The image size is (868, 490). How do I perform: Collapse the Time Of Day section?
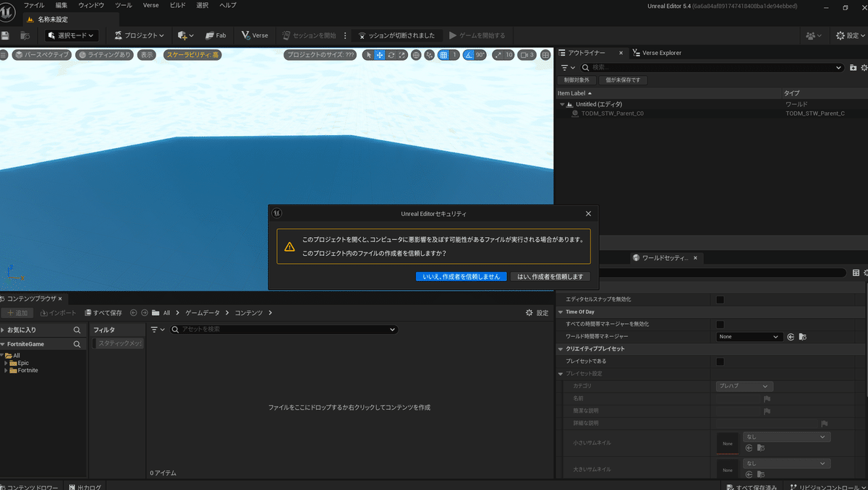point(560,311)
